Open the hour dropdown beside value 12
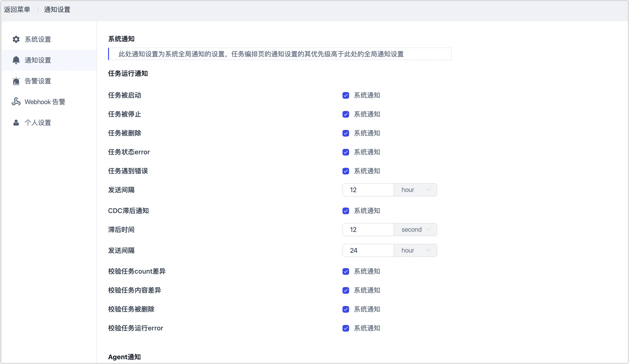Viewport: 629px width, 364px height. coord(415,190)
